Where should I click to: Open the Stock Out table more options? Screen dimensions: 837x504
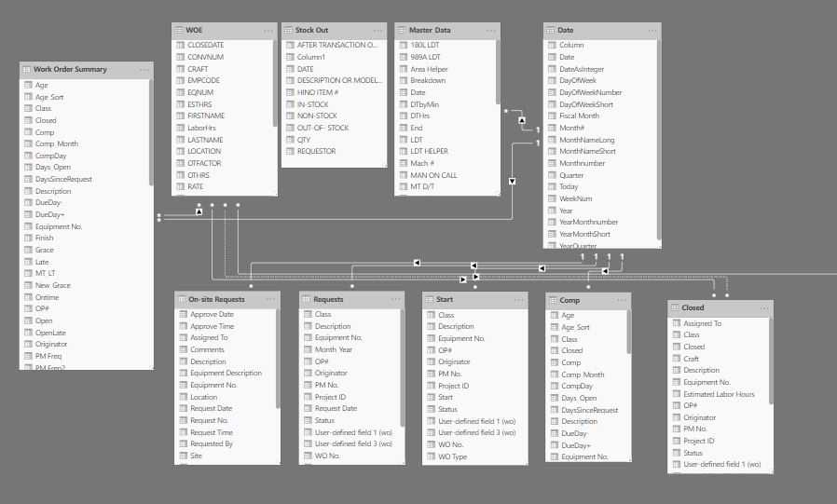click(377, 31)
